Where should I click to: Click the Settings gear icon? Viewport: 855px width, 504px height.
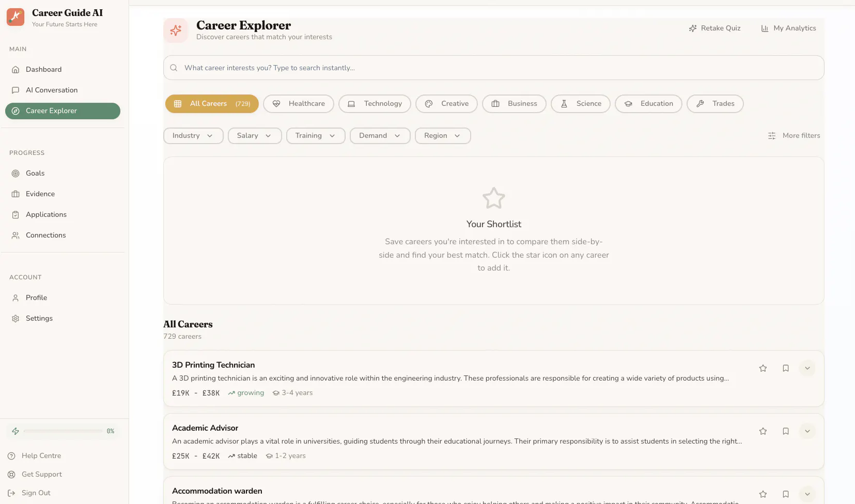click(x=15, y=319)
